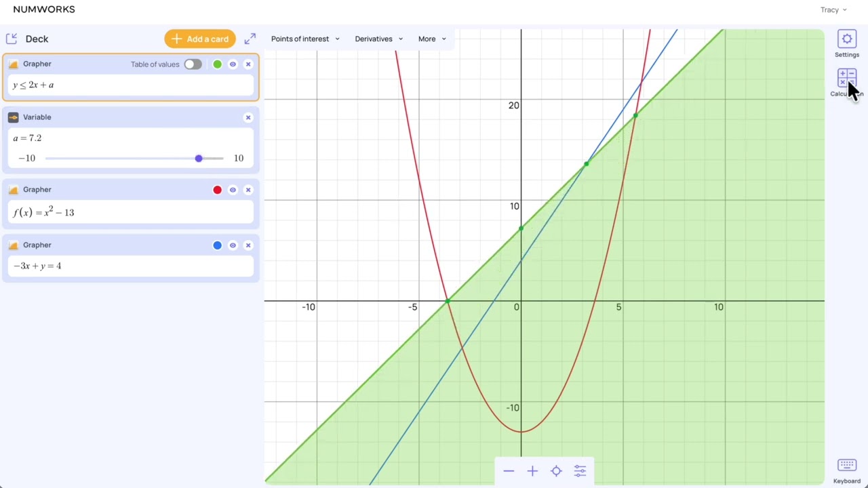Screen dimensions: 868x488
Task: Change blue color of −3x + y = 4
Action: click(x=217, y=245)
